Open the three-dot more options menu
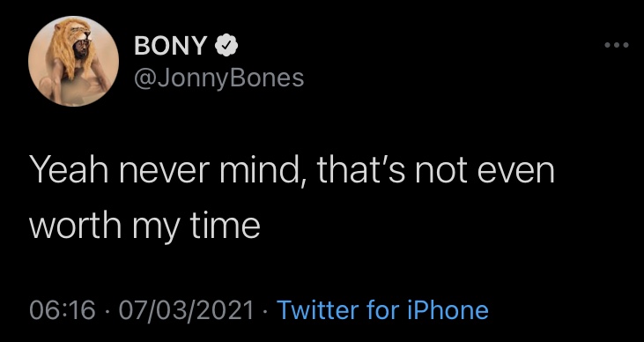This screenshot has height=342, width=644. pyautogui.click(x=617, y=45)
